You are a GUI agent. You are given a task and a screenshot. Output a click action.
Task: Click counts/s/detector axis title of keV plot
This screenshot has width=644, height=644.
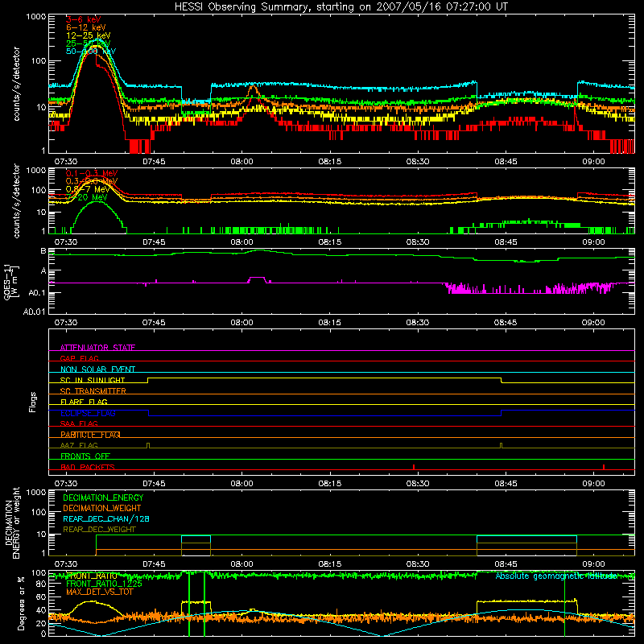coord(16,84)
